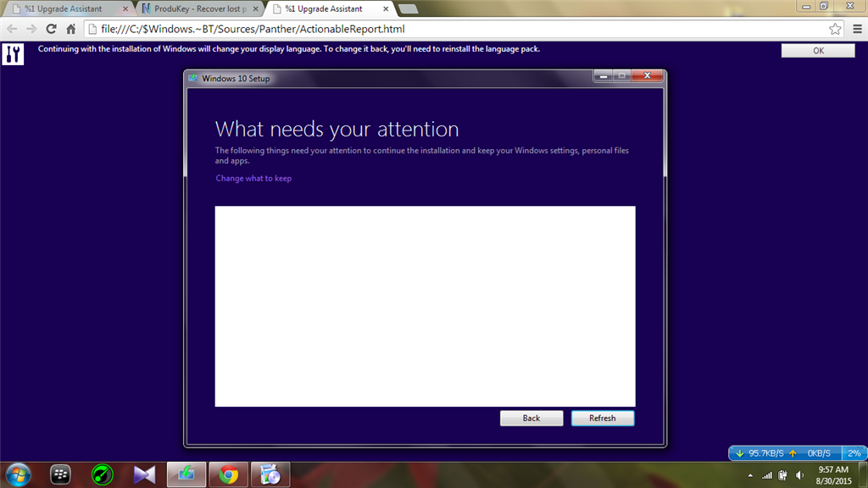Close the ProduKey tab
868x488 pixels.
pyautogui.click(x=255, y=8)
